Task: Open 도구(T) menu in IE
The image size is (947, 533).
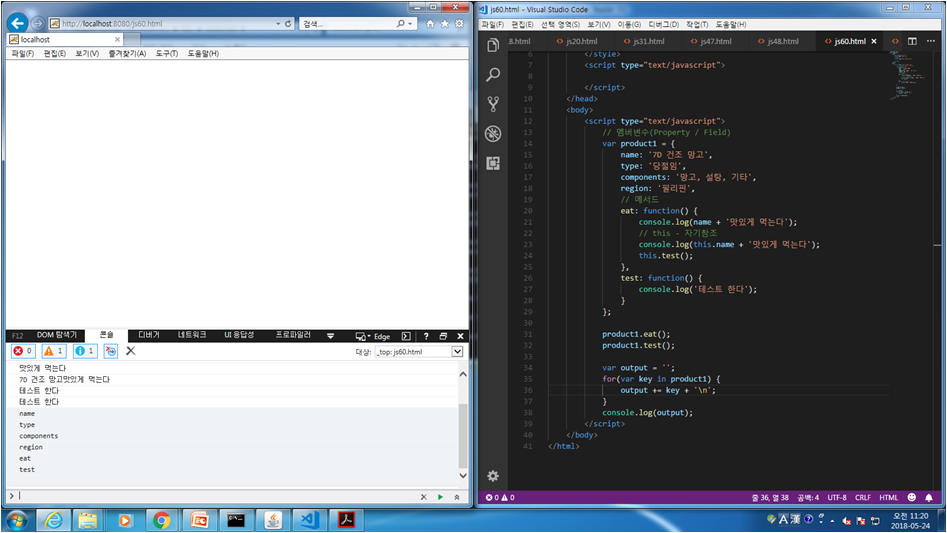Action: (x=167, y=53)
